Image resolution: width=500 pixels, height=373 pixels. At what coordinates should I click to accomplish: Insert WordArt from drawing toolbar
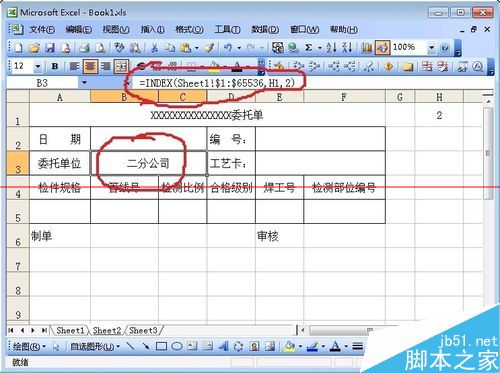click(x=223, y=346)
